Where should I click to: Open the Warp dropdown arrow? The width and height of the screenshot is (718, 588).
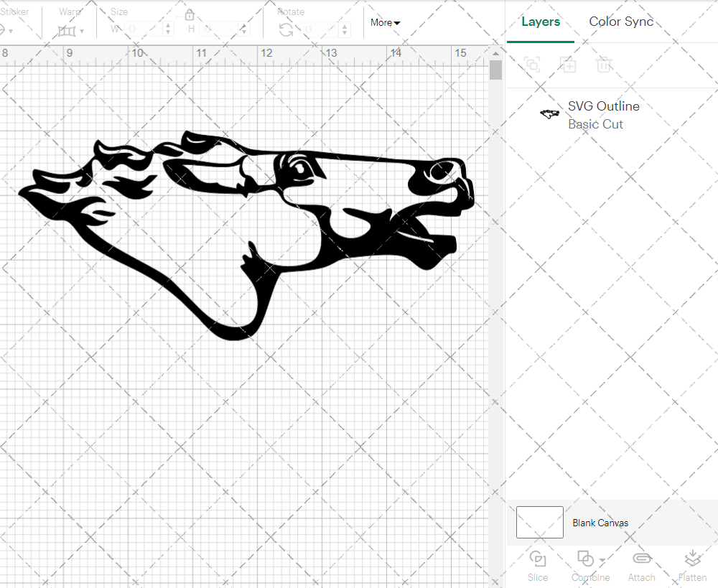82,32
